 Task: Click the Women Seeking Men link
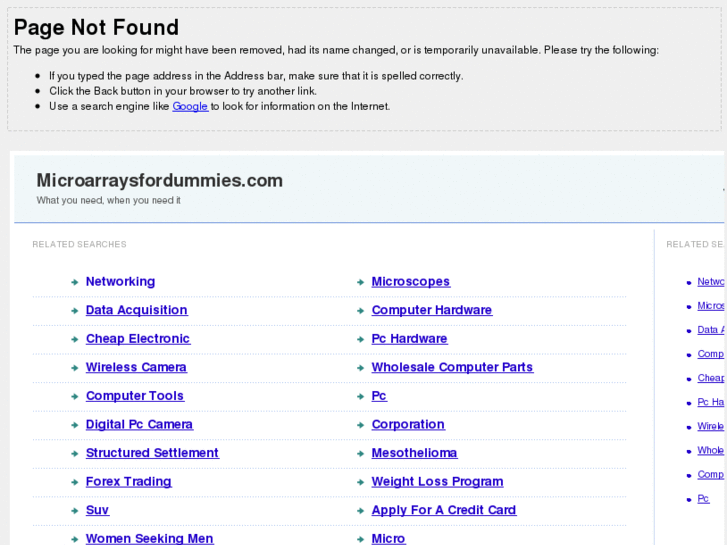click(149, 538)
